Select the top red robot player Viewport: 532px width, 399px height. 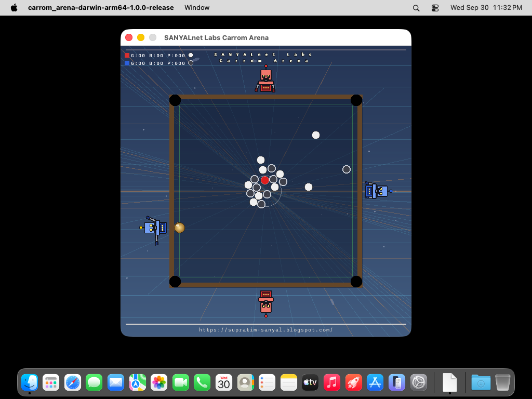tap(265, 79)
